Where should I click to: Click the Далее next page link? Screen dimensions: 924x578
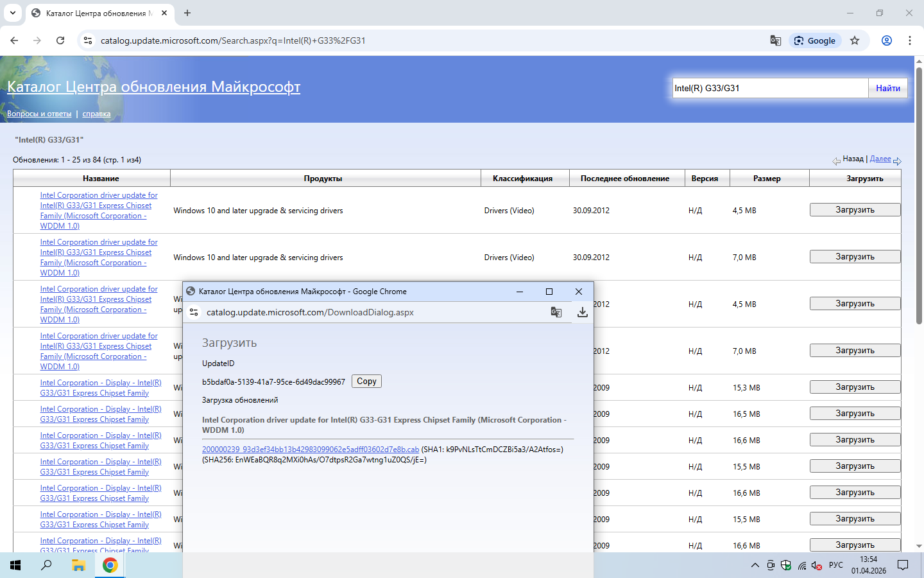tap(880, 159)
